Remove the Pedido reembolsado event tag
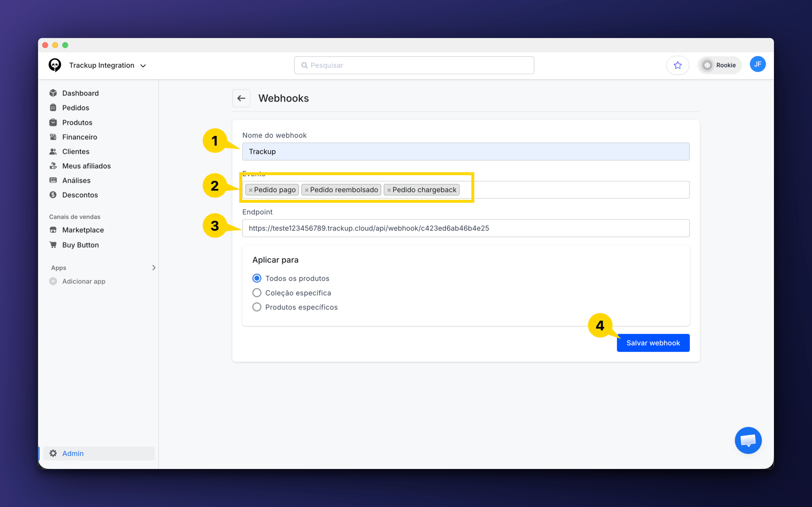Image resolution: width=812 pixels, height=507 pixels. click(x=306, y=190)
